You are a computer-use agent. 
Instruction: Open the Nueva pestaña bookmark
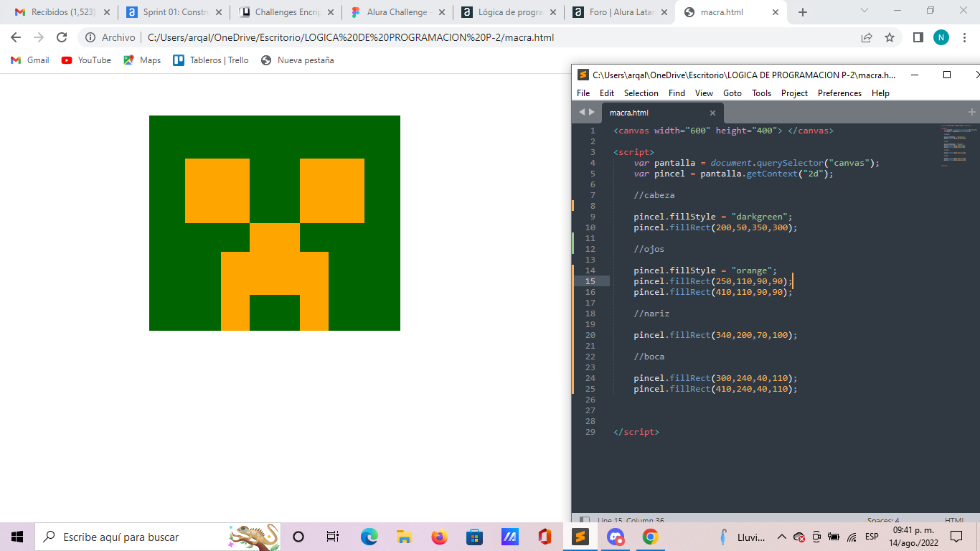tap(298, 60)
